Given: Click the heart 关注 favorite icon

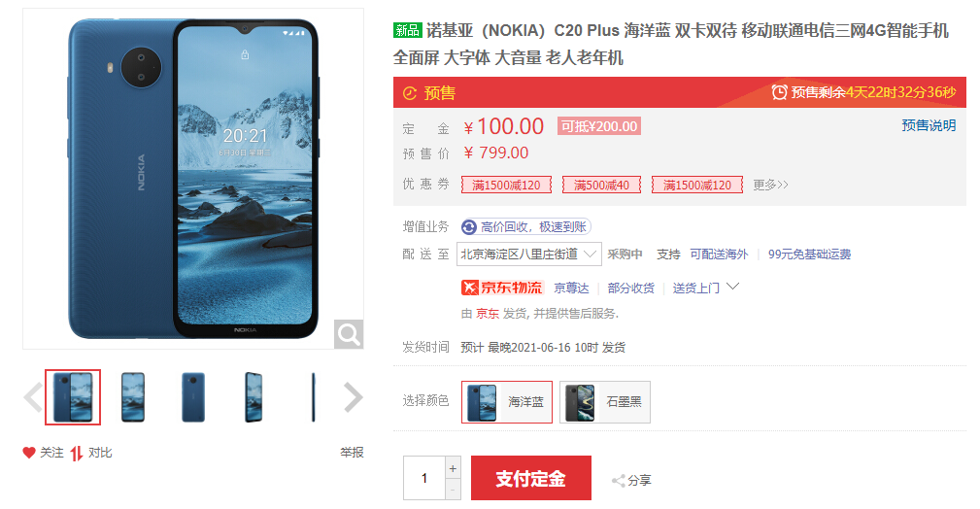Looking at the screenshot, I should [x=29, y=452].
